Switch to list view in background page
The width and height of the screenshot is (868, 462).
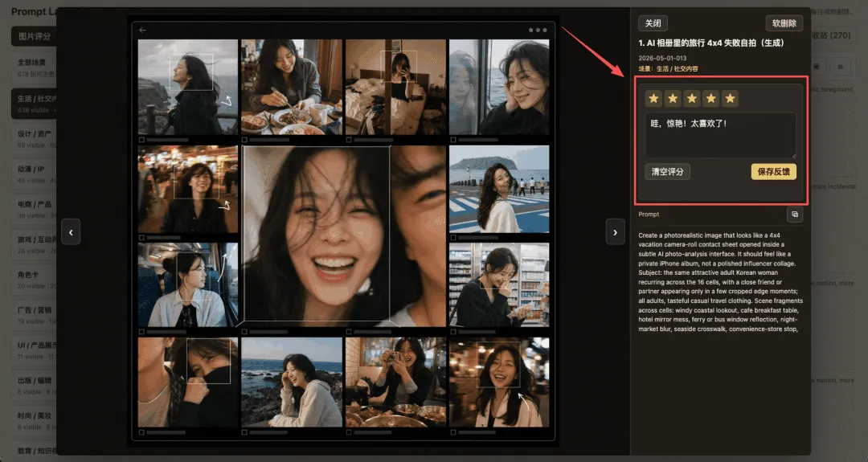[x=840, y=67]
